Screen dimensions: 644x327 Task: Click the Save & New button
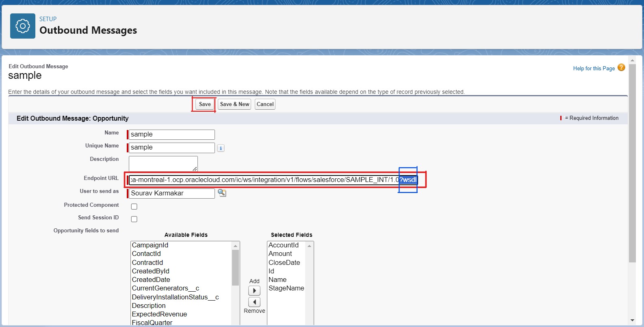(x=234, y=104)
